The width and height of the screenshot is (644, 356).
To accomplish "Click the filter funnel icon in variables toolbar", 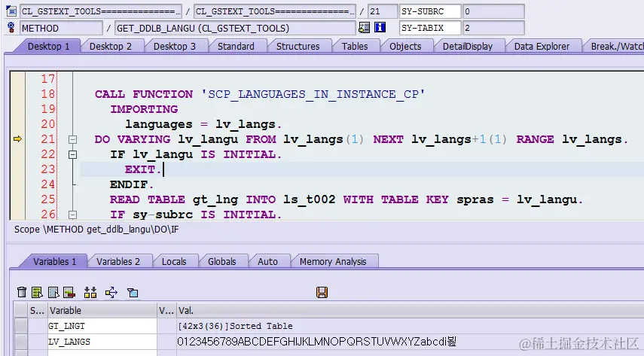I will (x=133, y=292).
